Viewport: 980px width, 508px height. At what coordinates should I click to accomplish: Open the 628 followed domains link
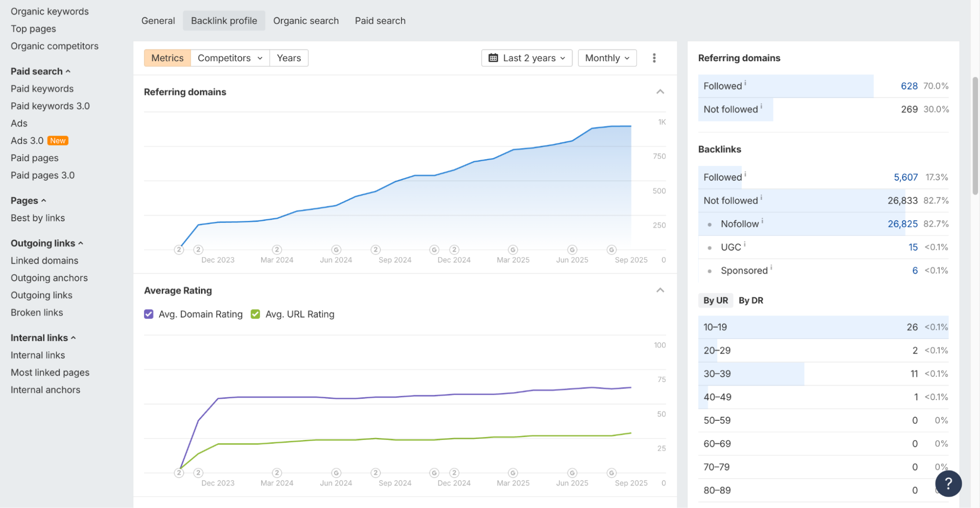(909, 86)
